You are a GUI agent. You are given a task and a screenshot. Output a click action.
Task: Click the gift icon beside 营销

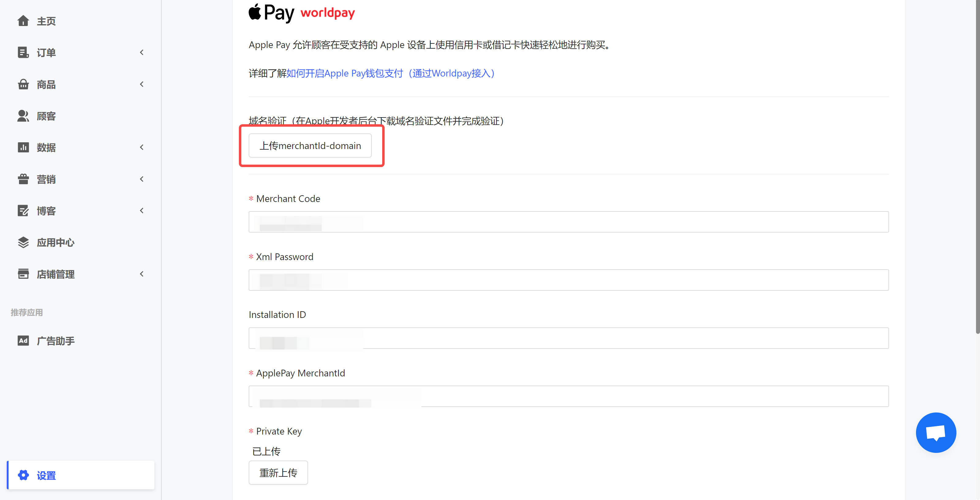tap(23, 179)
